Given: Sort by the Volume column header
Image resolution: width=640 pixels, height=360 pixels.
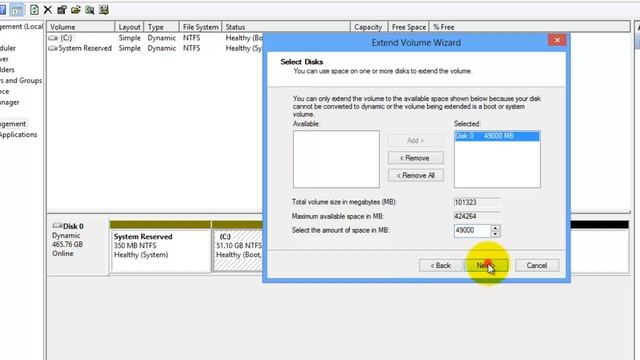Looking at the screenshot, I should click(x=81, y=27).
